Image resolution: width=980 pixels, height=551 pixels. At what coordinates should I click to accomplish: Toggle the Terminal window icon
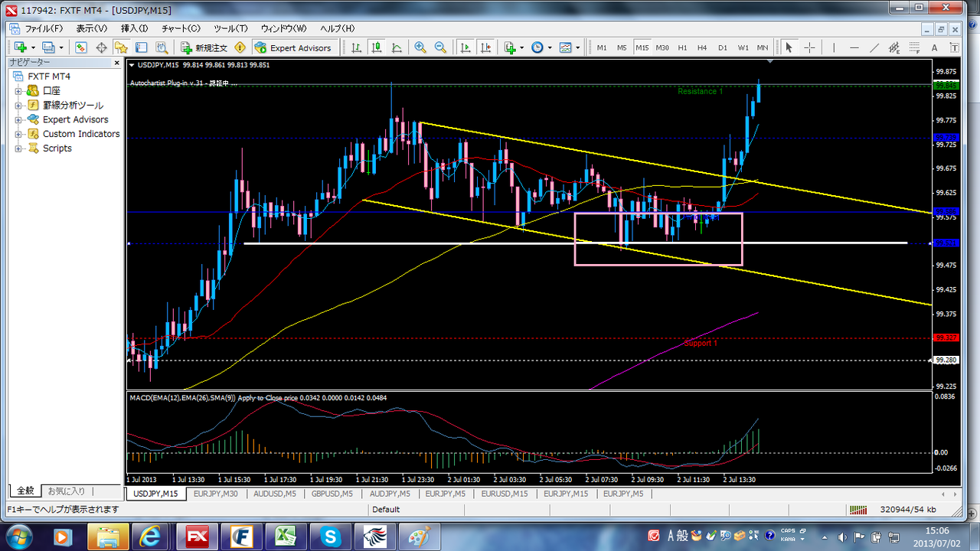click(x=141, y=47)
